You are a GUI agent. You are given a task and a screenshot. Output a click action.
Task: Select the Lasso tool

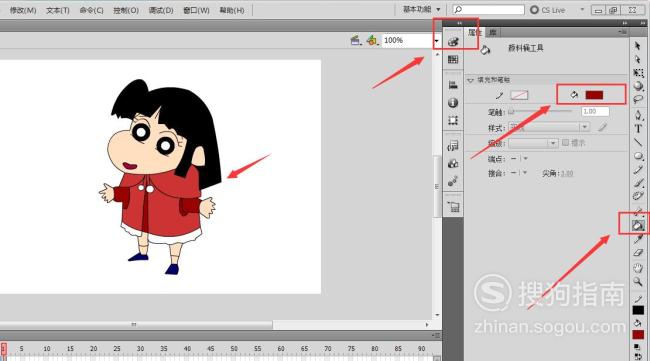638,99
